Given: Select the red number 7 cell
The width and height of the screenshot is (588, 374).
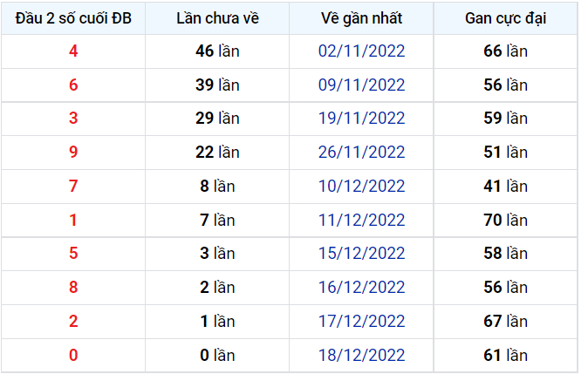Looking at the screenshot, I should click(x=73, y=187).
